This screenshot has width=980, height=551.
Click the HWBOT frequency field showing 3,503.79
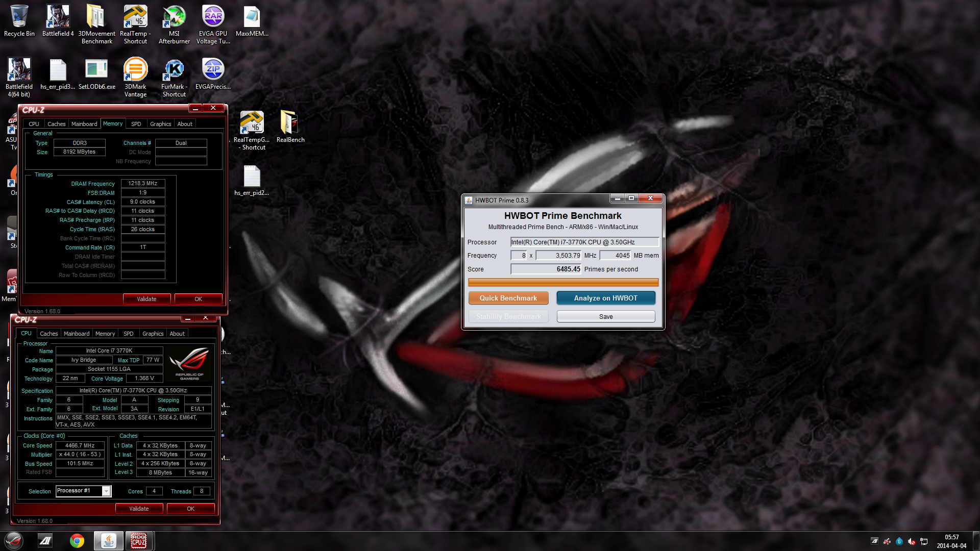click(559, 255)
